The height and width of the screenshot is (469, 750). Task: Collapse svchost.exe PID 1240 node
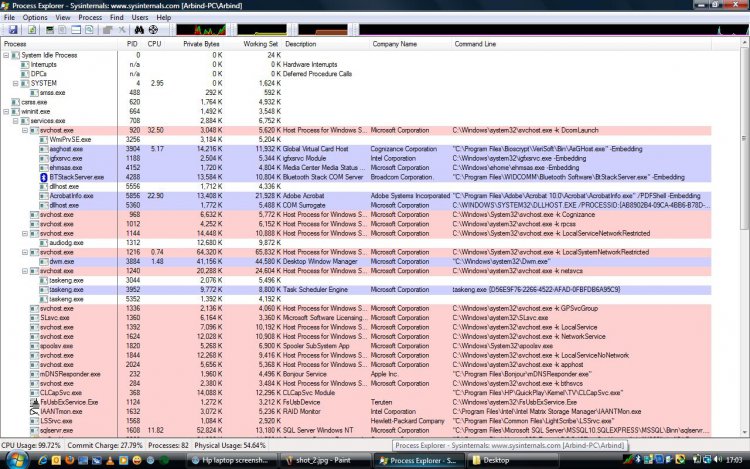coord(25,271)
